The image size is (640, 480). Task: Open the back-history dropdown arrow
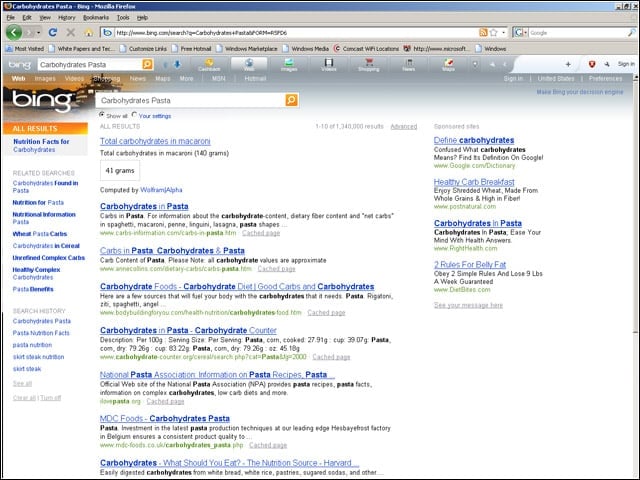pyautogui.click(x=39, y=33)
